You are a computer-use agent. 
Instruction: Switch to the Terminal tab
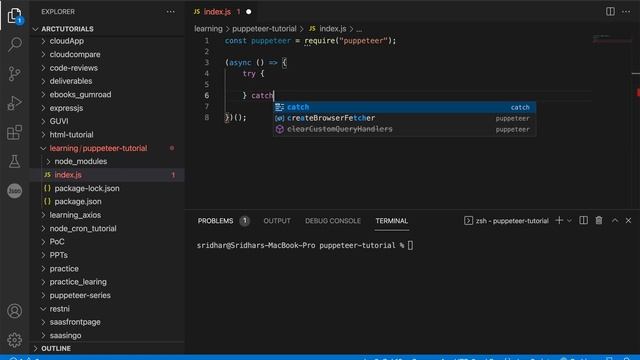pyautogui.click(x=391, y=221)
